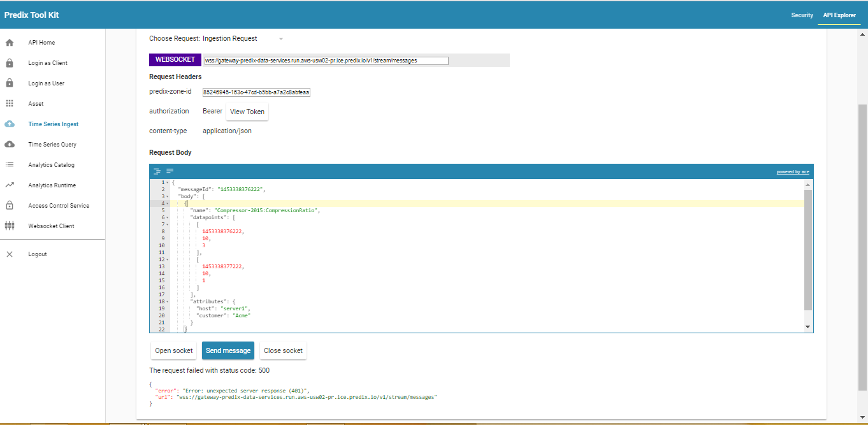This screenshot has height=425, width=868.
Task: Switch to the Security tab
Action: pos(802,15)
